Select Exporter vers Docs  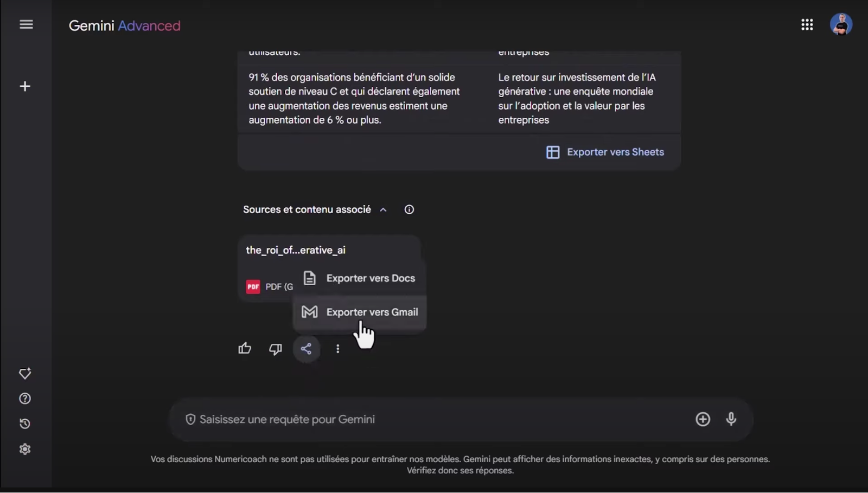coord(360,278)
